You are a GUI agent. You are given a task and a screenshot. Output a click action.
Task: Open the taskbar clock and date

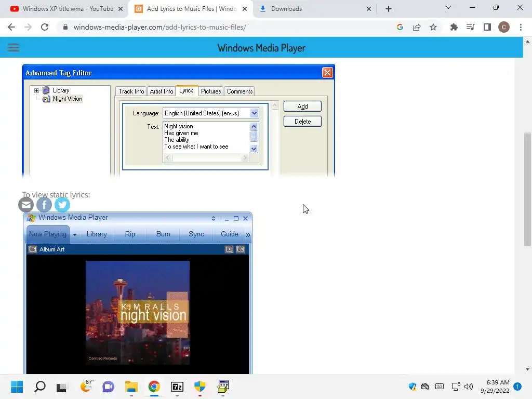(x=495, y=387)
